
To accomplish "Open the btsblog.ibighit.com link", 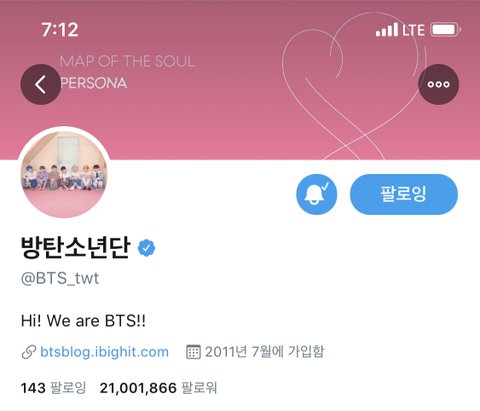I will pyautogui.click(x=104, y=352).
